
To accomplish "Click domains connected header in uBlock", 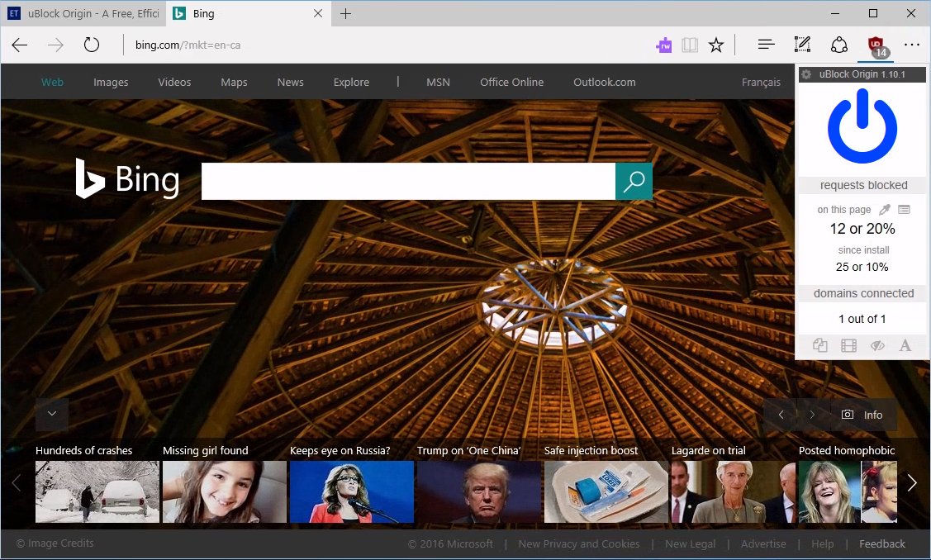I will pos(863,293).
